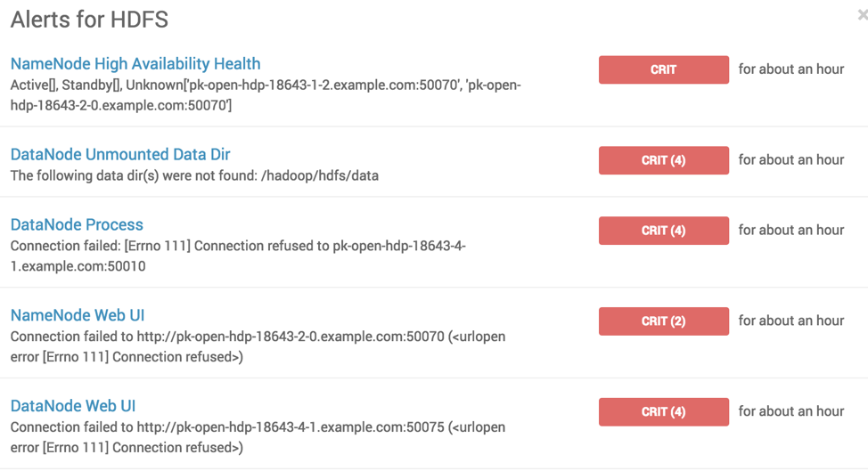Click the duration text beside DataNode Process
868x471 pixels.
tap(790, 230)
